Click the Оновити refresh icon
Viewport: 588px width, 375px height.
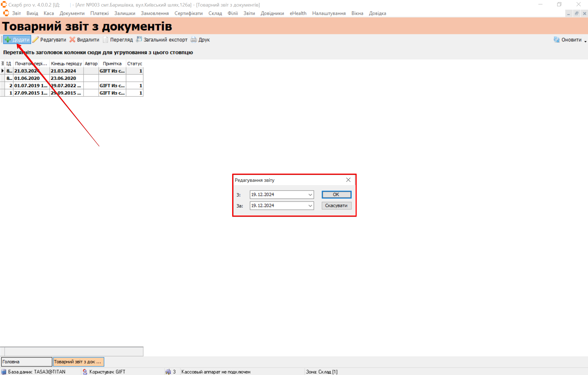pyautogui.click(x=556, y=40)
